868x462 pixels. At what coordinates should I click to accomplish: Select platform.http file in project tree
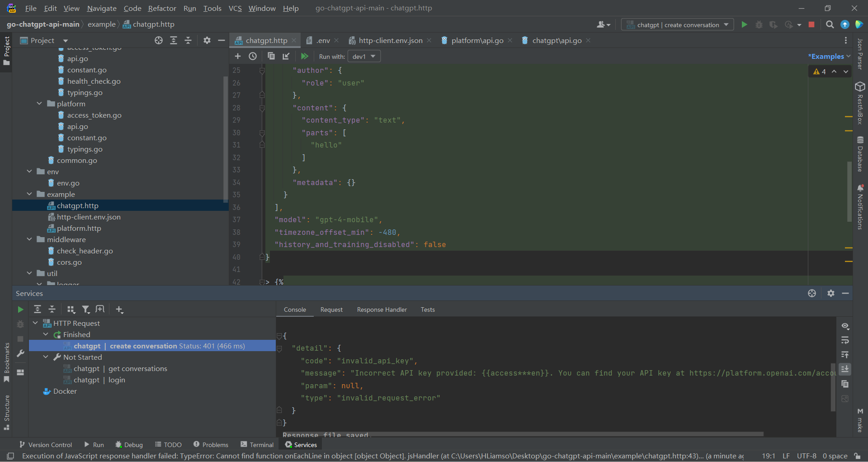pos(79,228)
